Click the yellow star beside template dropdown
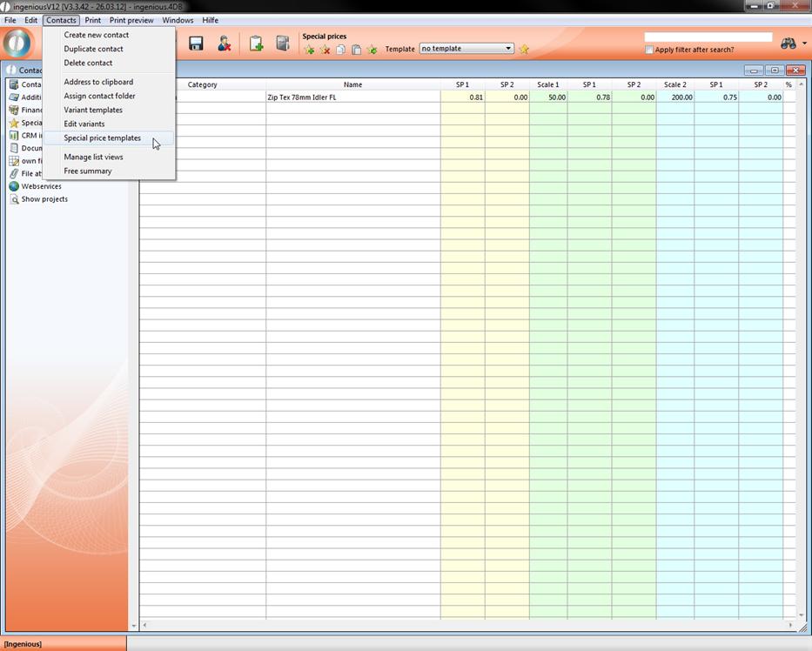Screen dimensions: 812x651 [x=524, y=49]
